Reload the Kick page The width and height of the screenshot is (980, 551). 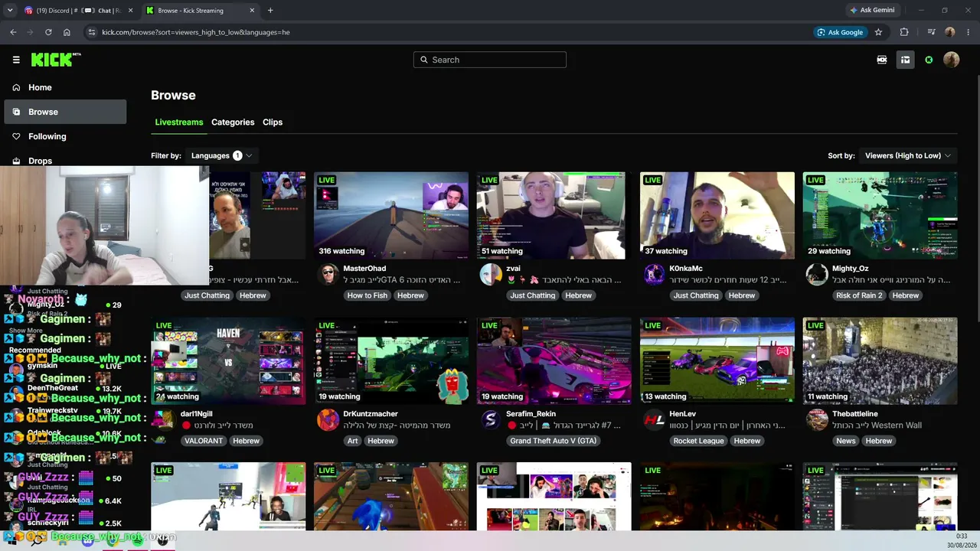pyautogui.click(x=48, y=32)
